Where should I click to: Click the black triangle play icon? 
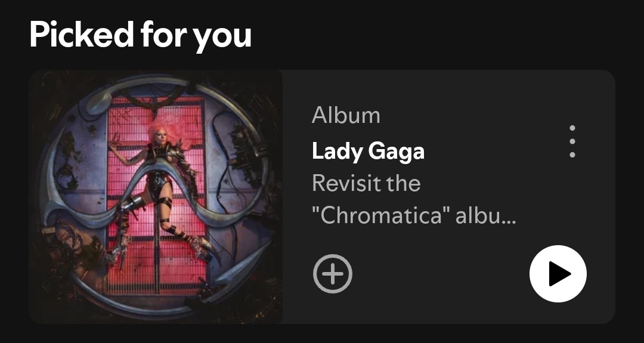click(560, 274)
